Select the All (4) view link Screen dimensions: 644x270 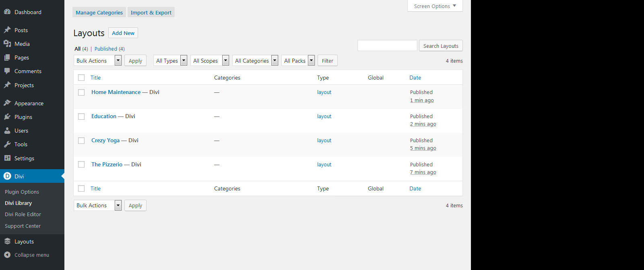pyautogui.click(x=81, y=49)
